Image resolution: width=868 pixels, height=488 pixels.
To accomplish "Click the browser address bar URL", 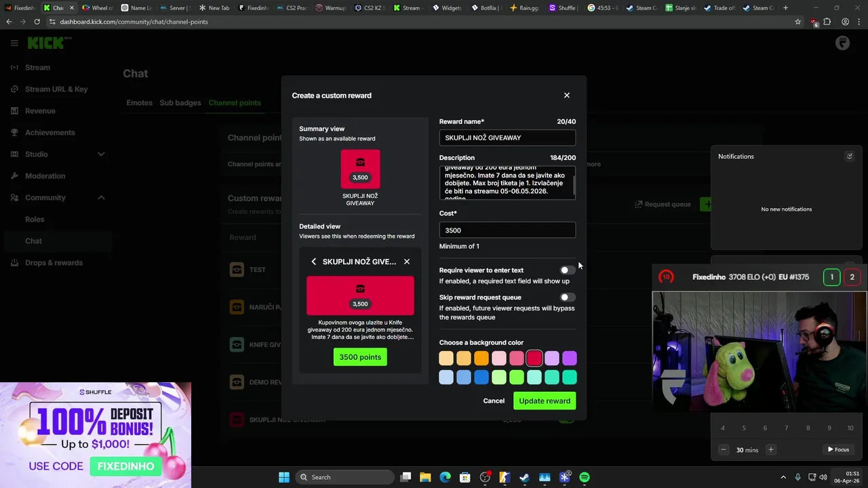I will coord(134,22).
